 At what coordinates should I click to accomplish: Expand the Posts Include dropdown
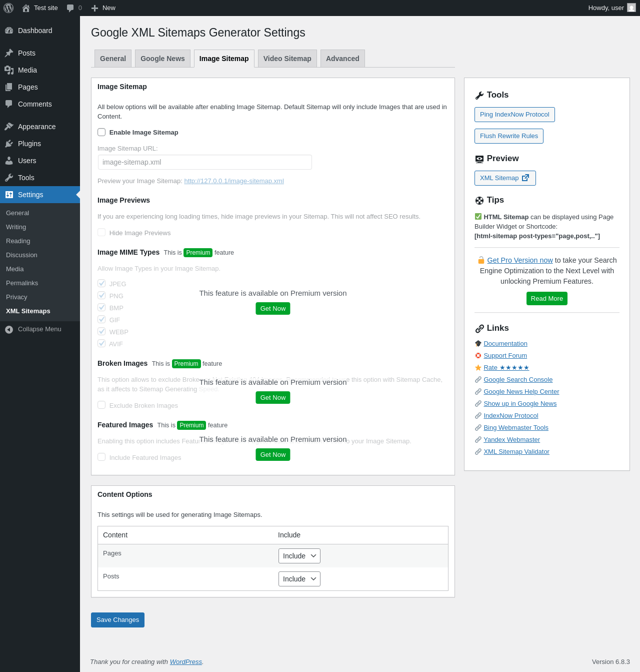coord(299,579)
